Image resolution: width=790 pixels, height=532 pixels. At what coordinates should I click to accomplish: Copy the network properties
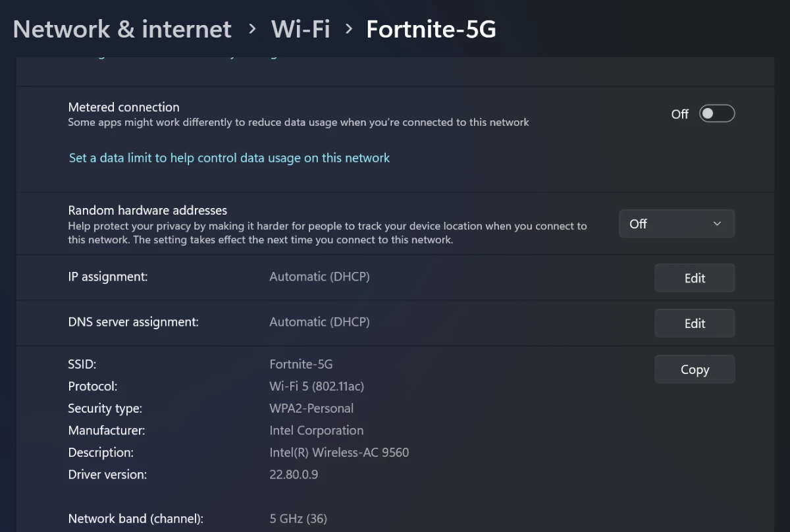click(x=695, y=369)
